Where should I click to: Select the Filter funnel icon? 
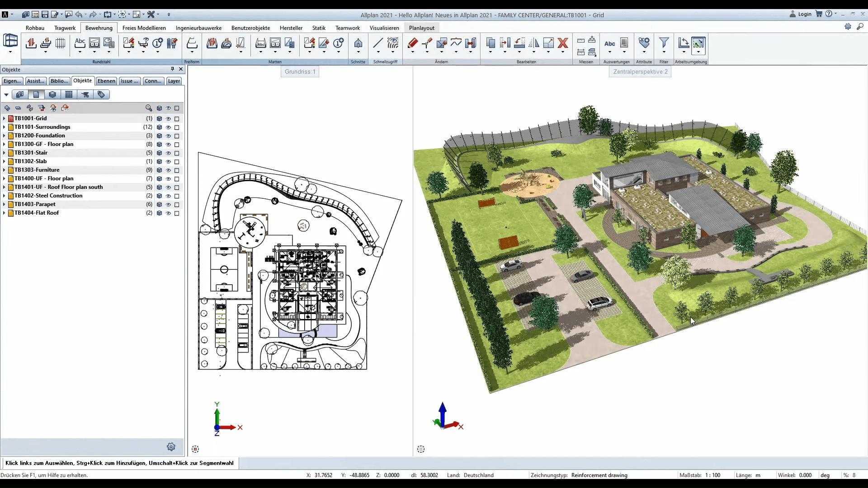click(664, 43)
